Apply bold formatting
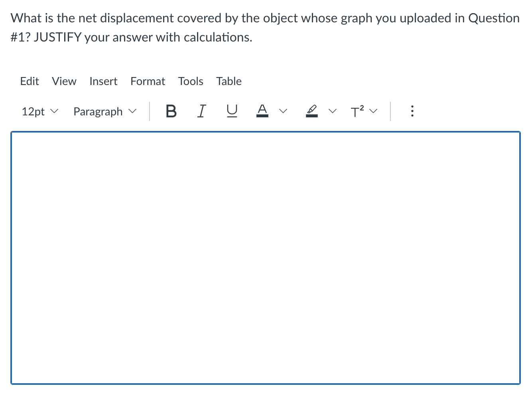The height and width of the screenshot is (396, 532). click(171, 111)
